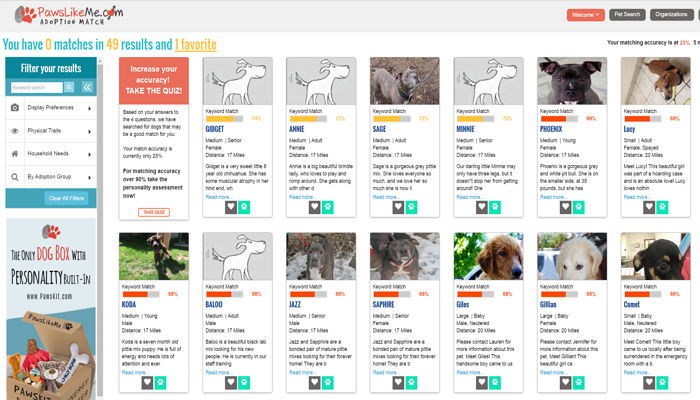Click the keyword search magnifier button
Image resolution: width=700 pixels, height=400 pixels.
[70, 87]
